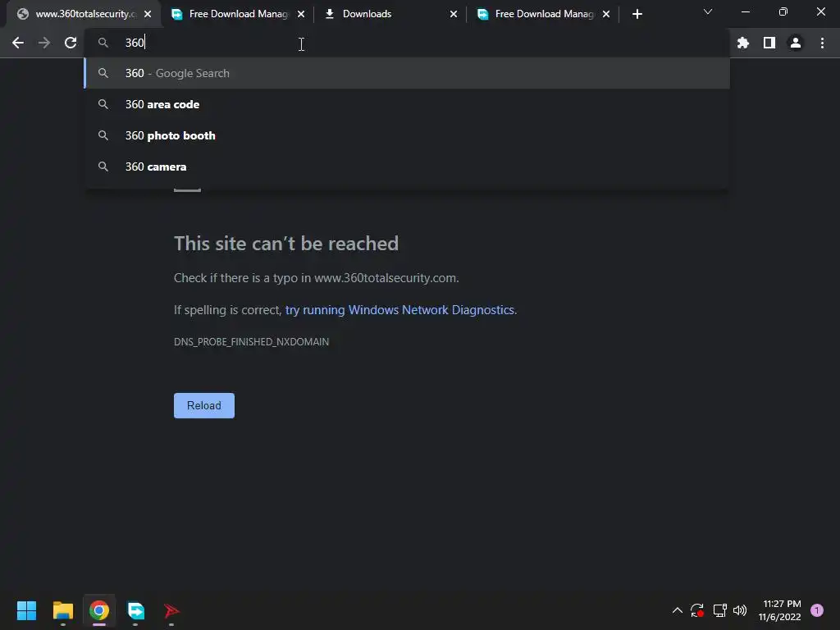The width and height of the screenshot is (840, 630).
Task: Choose the '360 camera' suggestion
Action: (x=407, y=167)
